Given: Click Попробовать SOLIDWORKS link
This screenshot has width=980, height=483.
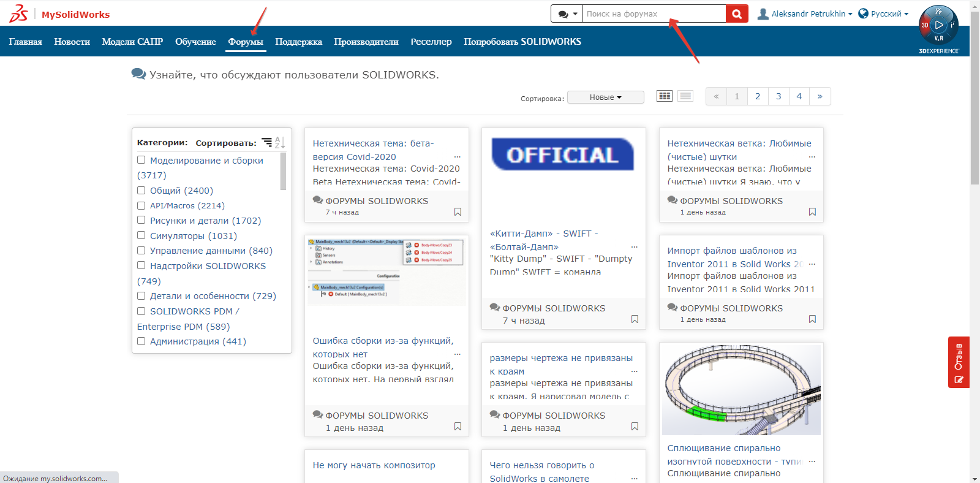Looking at the screenshot, I should (522, 42).
